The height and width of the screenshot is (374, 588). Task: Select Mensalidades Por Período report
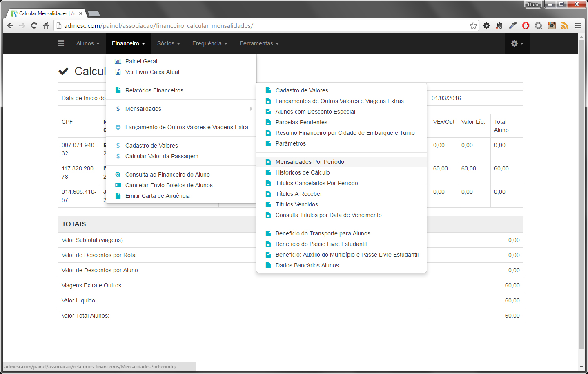point(310,162)
